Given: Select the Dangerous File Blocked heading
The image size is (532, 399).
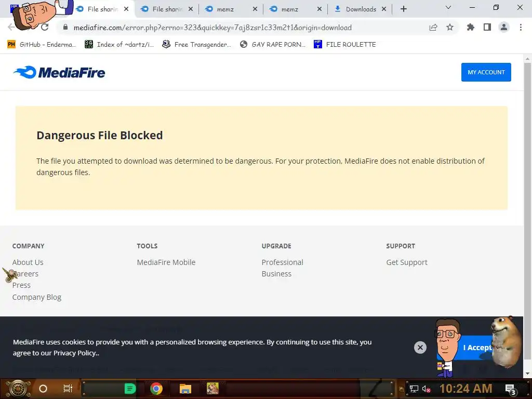Looking at the screenshot, I should coord(99,136).
